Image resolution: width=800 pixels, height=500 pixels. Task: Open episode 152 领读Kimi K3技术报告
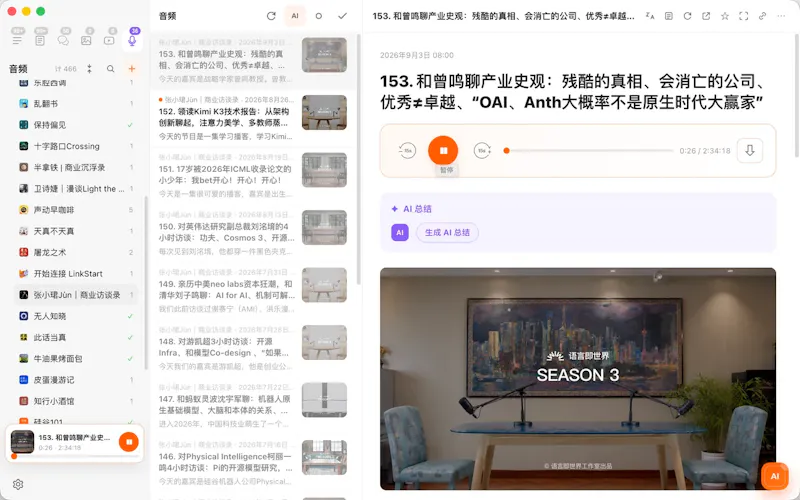tap(253, 118)
